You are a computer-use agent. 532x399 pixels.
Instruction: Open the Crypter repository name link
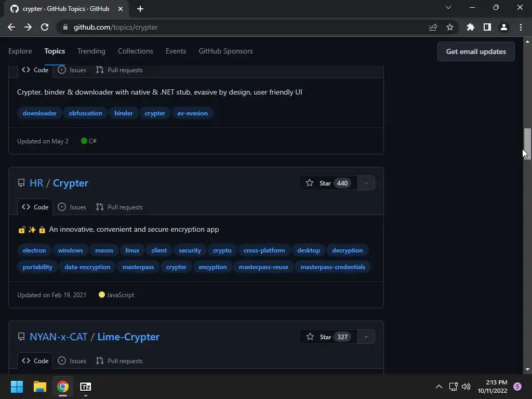click(71, 183)
